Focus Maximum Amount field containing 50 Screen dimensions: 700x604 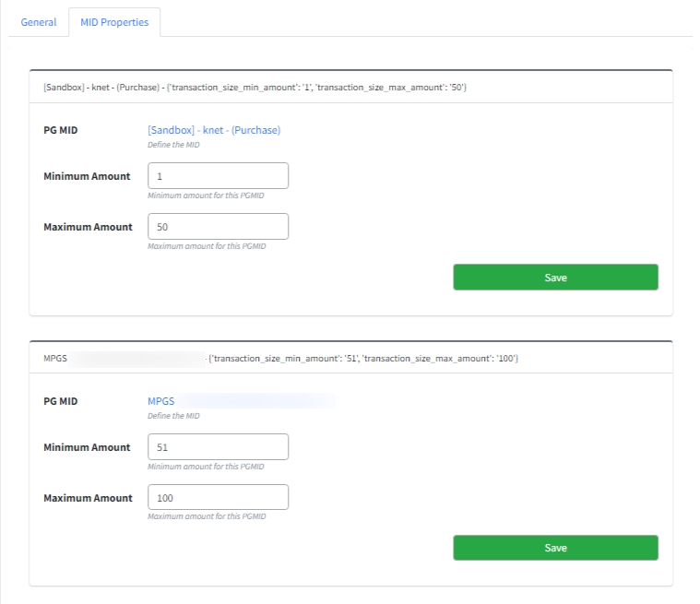218,227
